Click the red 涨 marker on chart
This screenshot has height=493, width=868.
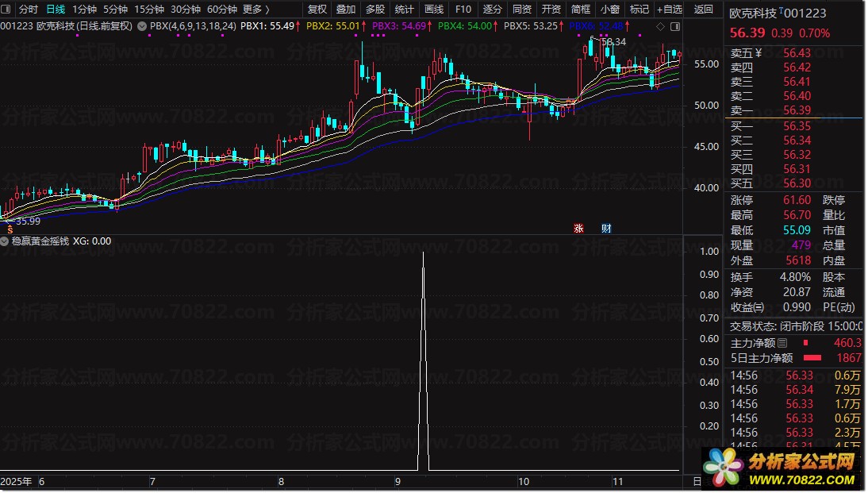578,228
